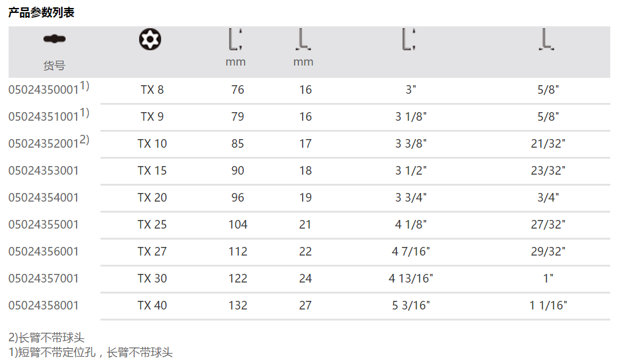Viewport: 617px width, 364px height.
Task: Click the short-arm length icon above second mm
Action: point(303,39)
